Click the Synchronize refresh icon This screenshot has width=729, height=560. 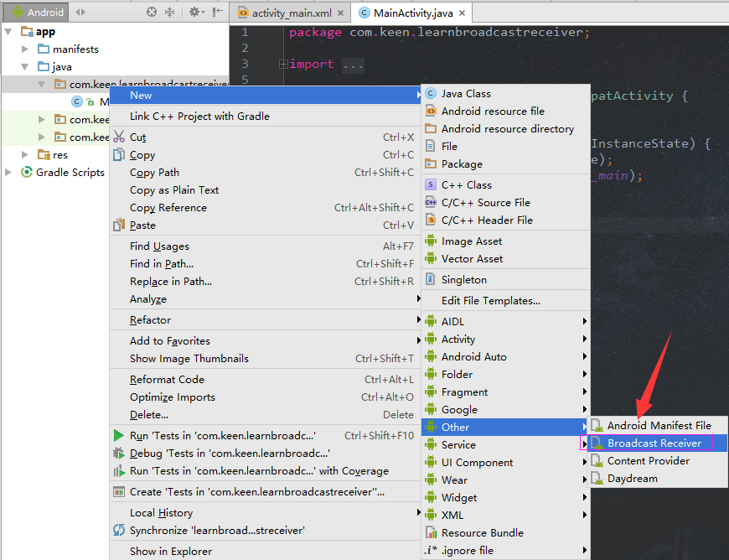pyautogui.click(x=119, y=530)
